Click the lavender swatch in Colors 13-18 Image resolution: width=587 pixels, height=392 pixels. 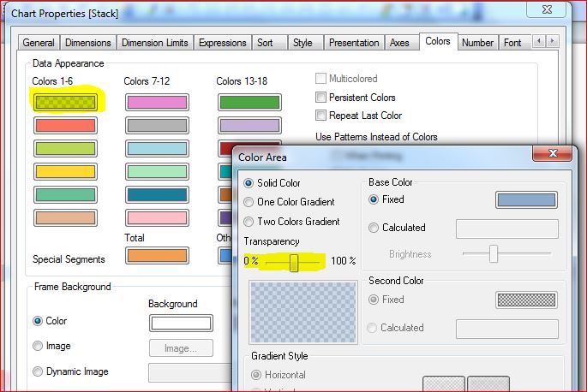coord(249,126)
